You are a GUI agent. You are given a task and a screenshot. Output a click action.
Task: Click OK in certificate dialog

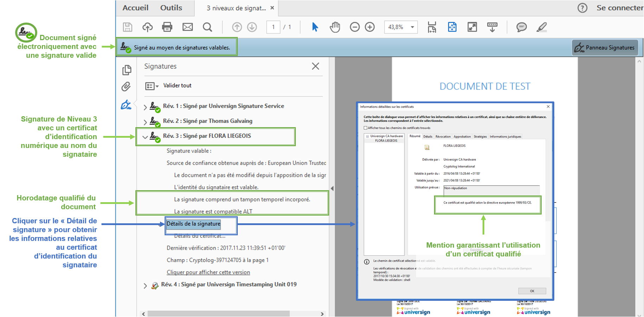[532, 291]
